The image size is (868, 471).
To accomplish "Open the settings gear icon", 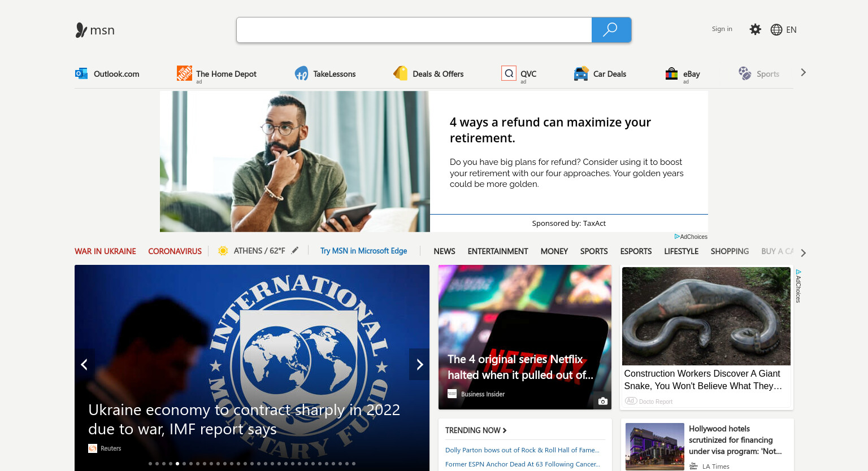I will pos(755,29).
